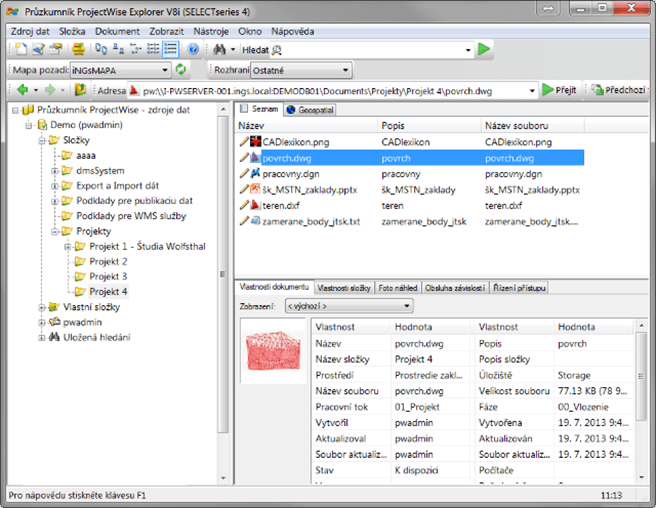Open the Zobrazení výchozí dropdown
Viewport: 656px width, 508px height.
pos(349,306)
